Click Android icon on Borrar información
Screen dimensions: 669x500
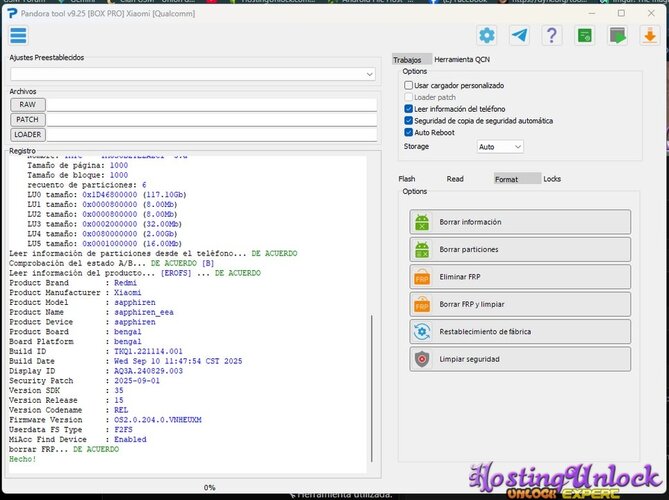click(x=422, y=222)
